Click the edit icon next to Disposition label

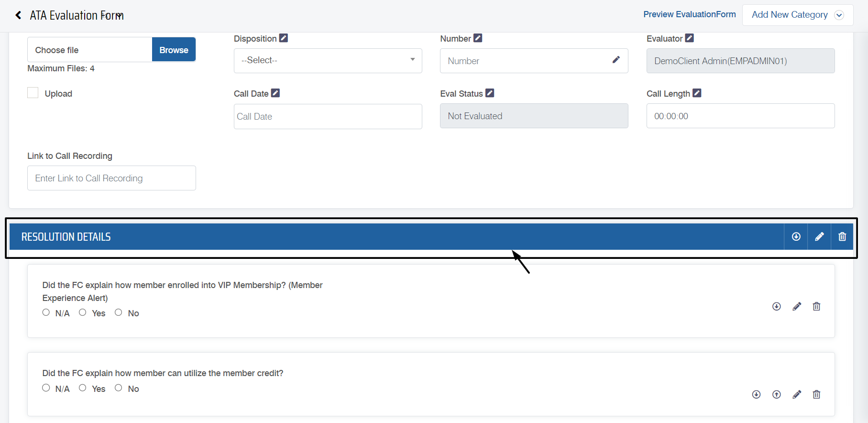click(284, 38)
